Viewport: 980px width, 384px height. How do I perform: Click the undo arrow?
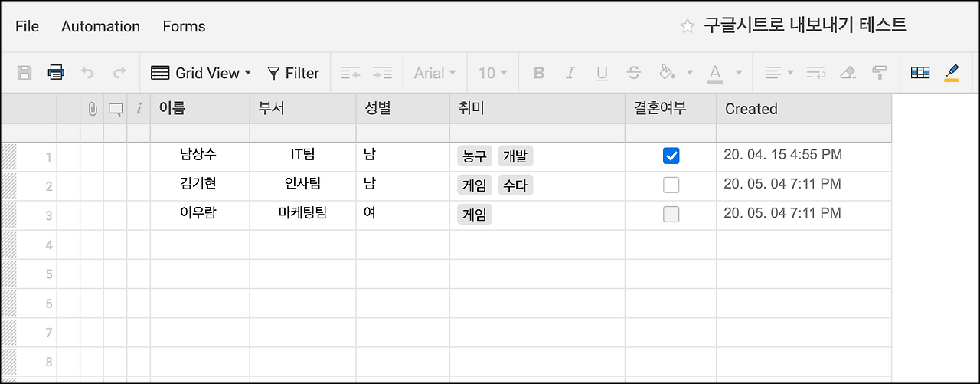tap(87, 73)
